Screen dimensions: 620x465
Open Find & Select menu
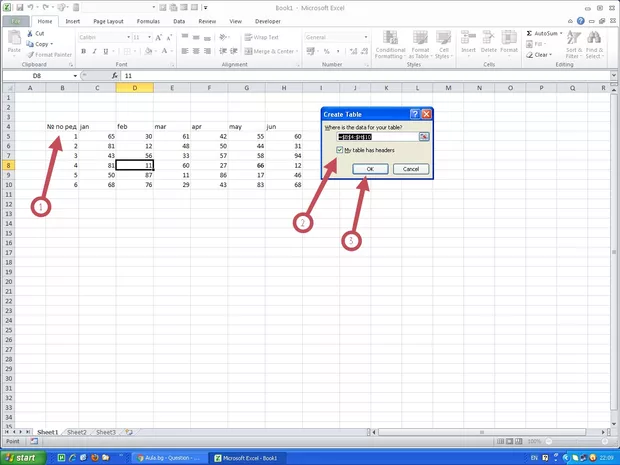point(594,45)
